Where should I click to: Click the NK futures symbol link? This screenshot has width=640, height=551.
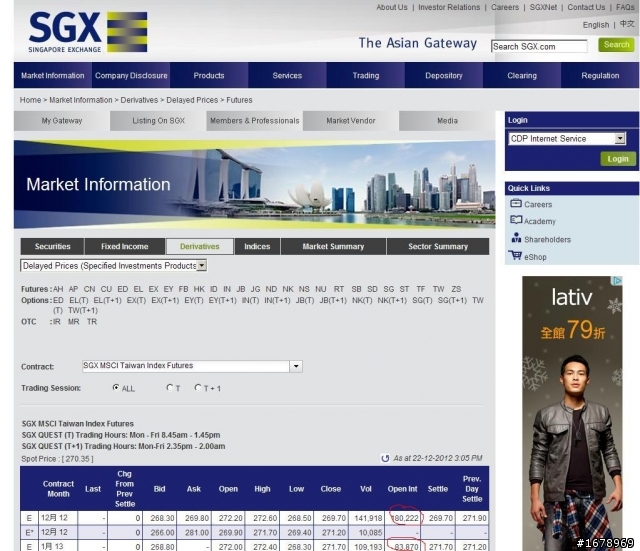(x=288, y=289)
